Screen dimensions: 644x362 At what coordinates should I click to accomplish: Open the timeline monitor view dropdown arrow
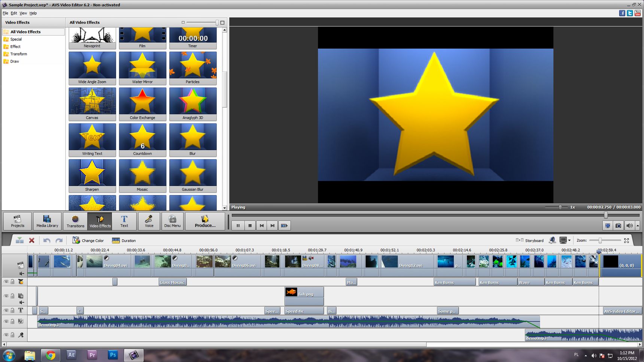569,240
